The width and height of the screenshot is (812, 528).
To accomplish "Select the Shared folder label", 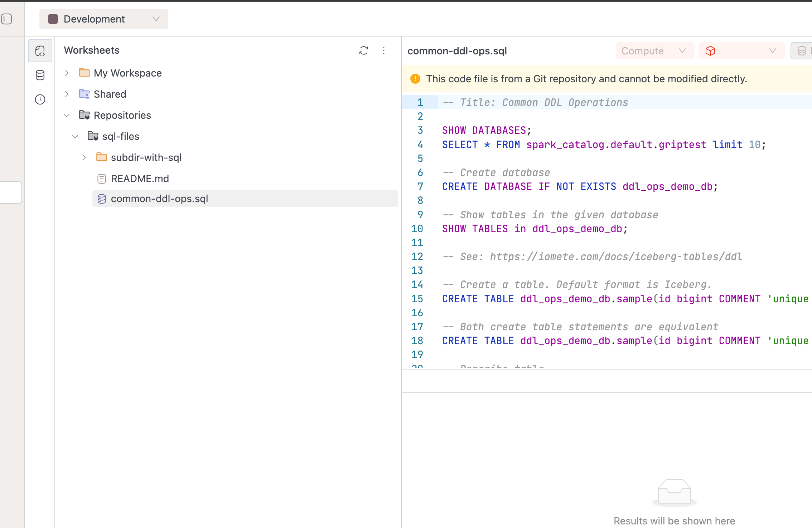I will pos(110,94).
